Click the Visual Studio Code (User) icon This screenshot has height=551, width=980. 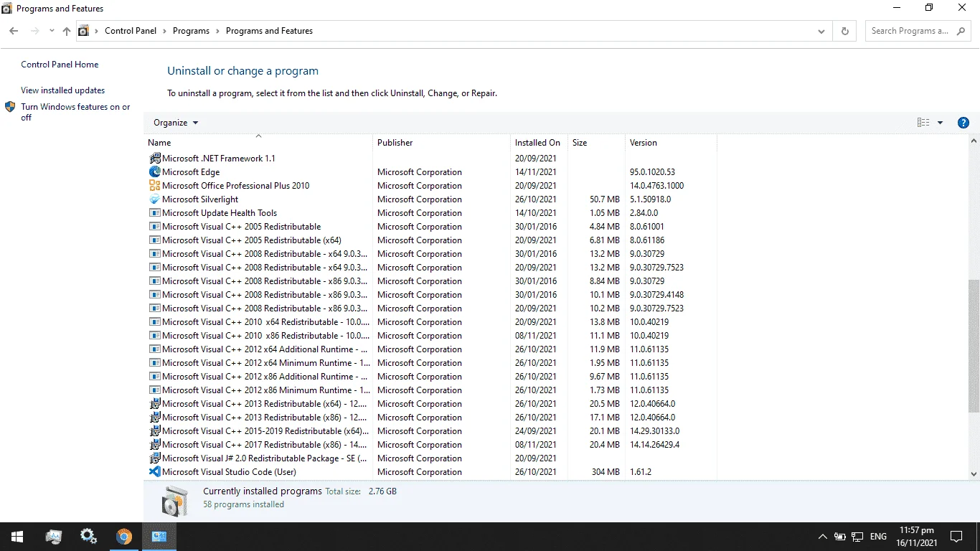154,472
